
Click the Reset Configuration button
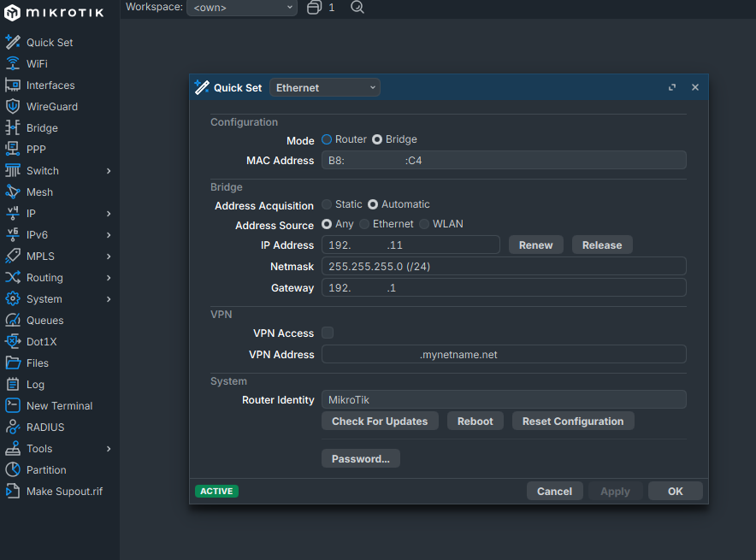click(x=573, y=421)
